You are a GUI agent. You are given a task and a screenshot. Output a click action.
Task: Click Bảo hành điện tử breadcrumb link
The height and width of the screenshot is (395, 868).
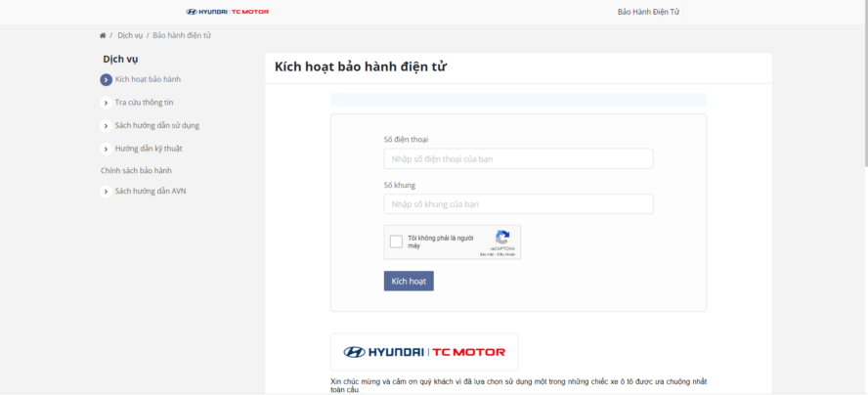[182, 35]
